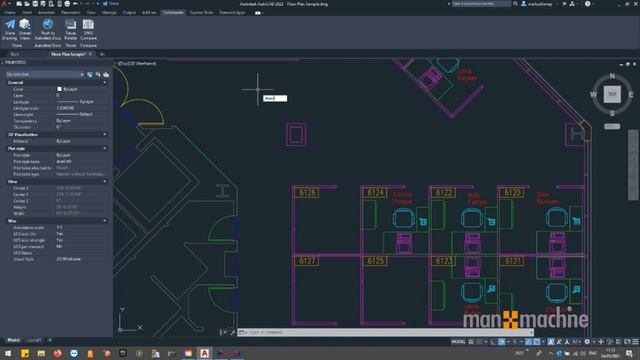Toggle object snap tracking in status bar
The image size is (640, 360).
coord(529,342)
